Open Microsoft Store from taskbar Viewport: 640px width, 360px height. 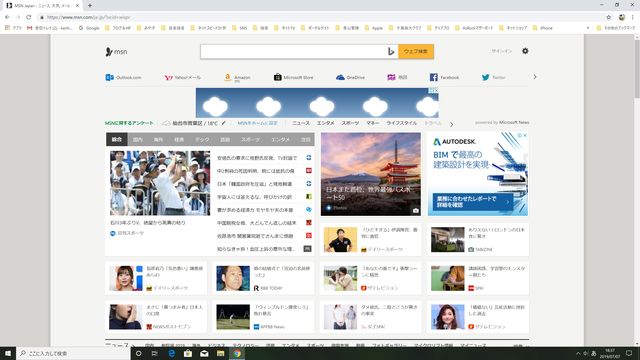188,353
